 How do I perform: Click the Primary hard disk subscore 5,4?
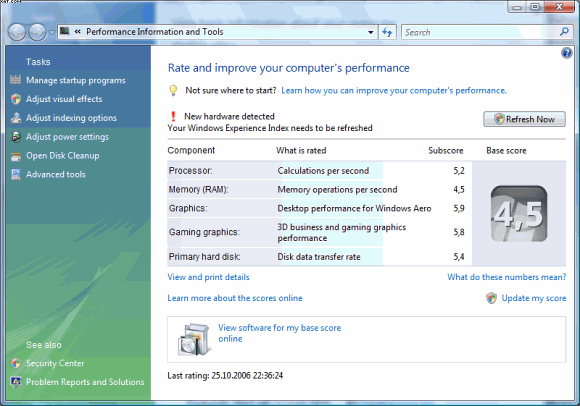459,257
